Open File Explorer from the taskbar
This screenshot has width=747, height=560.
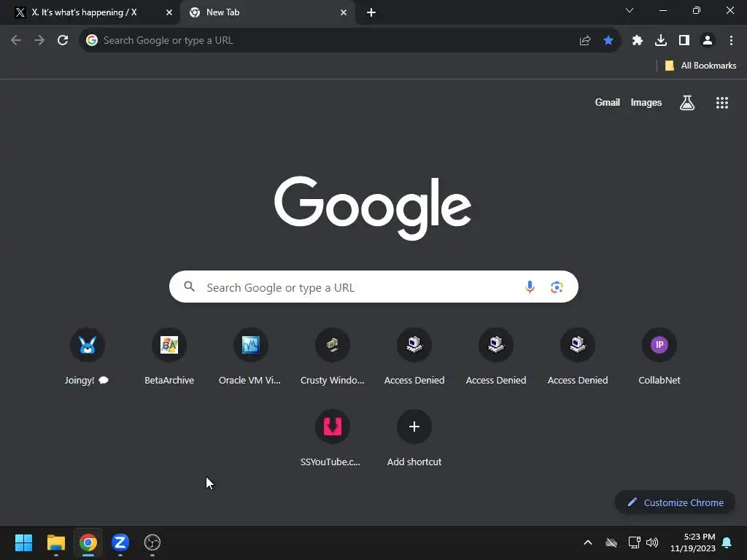click(55, 542)
